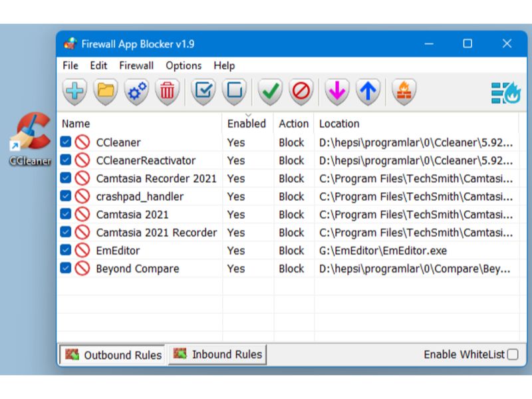Click Location cell of Beyond Compare row

point(414,269)
